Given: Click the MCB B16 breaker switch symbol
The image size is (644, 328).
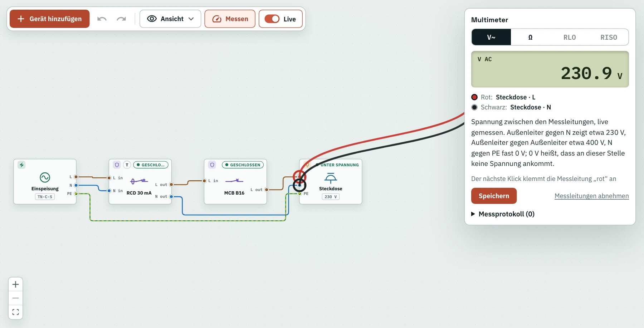Looking at the screenshot, I should (234, 181).
